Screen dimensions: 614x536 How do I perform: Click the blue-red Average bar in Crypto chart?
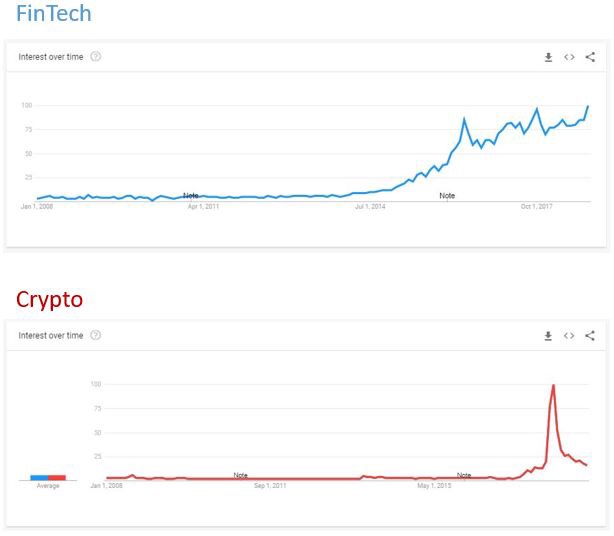click(48, 477)
